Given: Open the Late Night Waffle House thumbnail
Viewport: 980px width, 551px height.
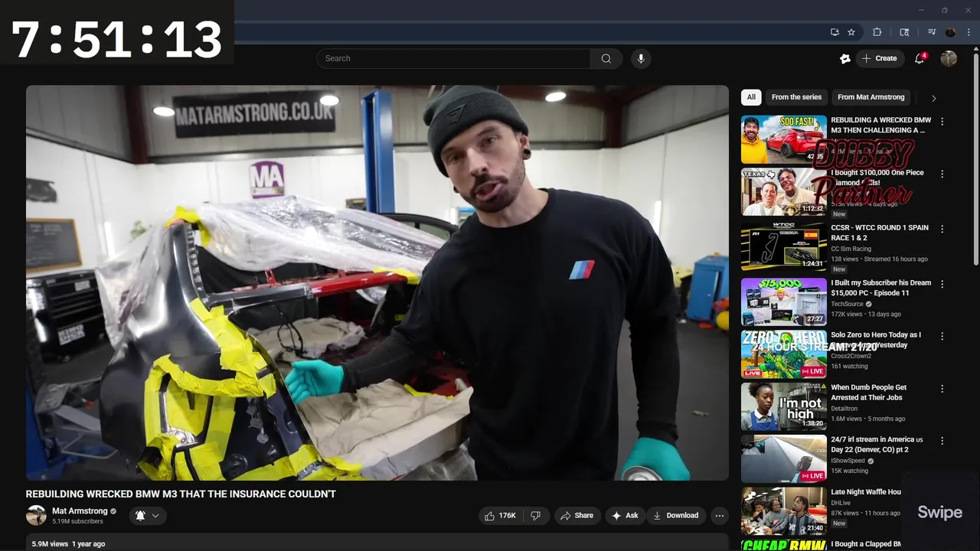Looking at the screenshot, I should click(784, 511).
